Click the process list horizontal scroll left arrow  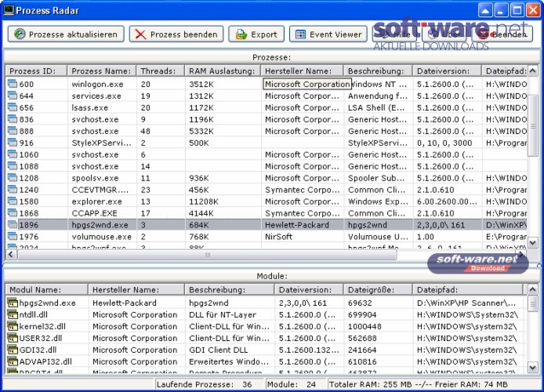11,255
